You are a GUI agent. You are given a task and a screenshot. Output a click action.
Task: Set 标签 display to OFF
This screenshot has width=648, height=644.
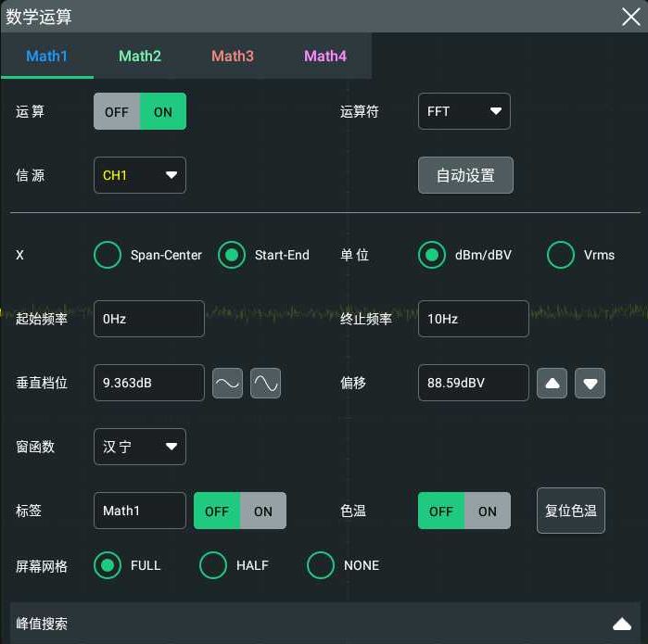217,511
